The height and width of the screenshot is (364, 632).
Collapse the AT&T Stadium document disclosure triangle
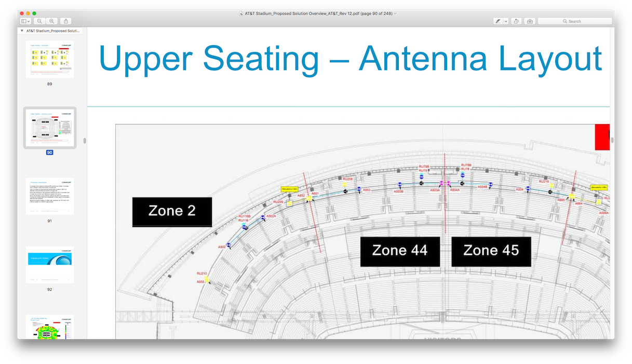22,31
